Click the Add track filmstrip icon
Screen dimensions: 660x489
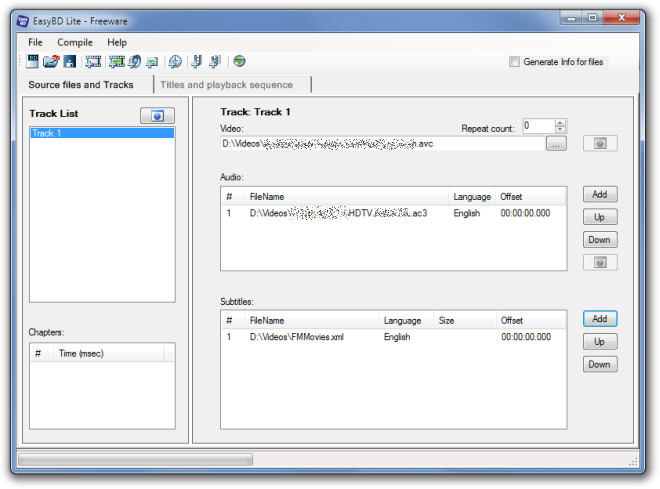pos(93,61)
